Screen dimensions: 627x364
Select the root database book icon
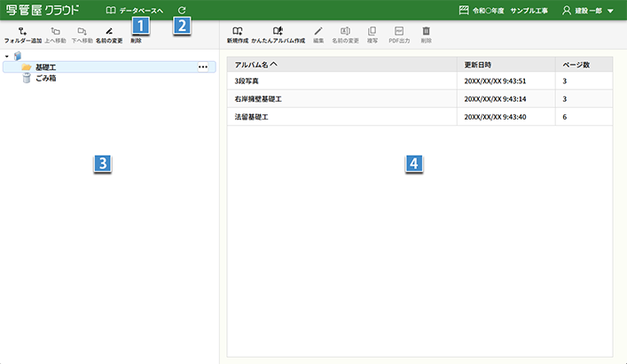coord(18,56)
